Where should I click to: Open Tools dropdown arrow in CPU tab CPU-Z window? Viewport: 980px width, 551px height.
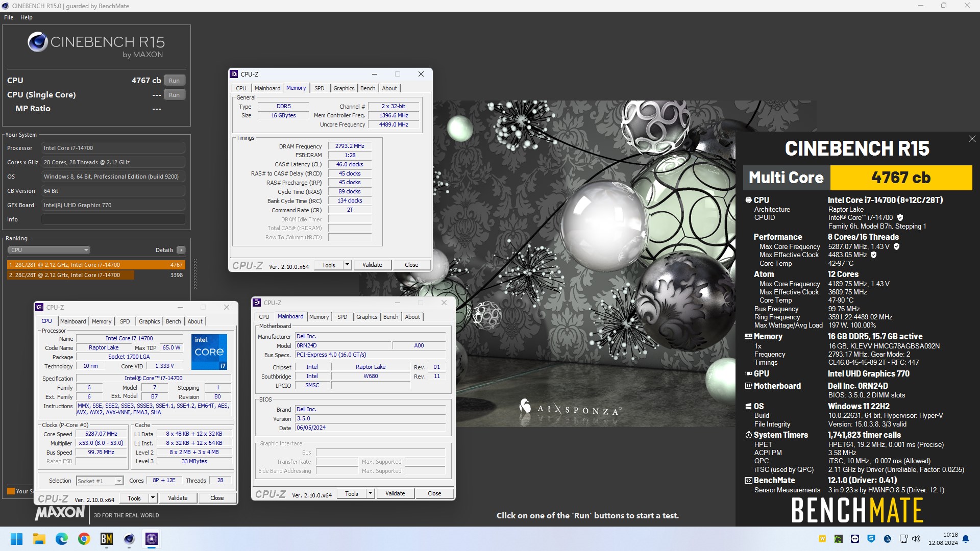pos(153,498)
